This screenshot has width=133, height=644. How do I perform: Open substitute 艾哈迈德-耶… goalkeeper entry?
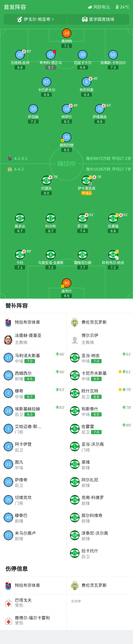click(33, 429)
